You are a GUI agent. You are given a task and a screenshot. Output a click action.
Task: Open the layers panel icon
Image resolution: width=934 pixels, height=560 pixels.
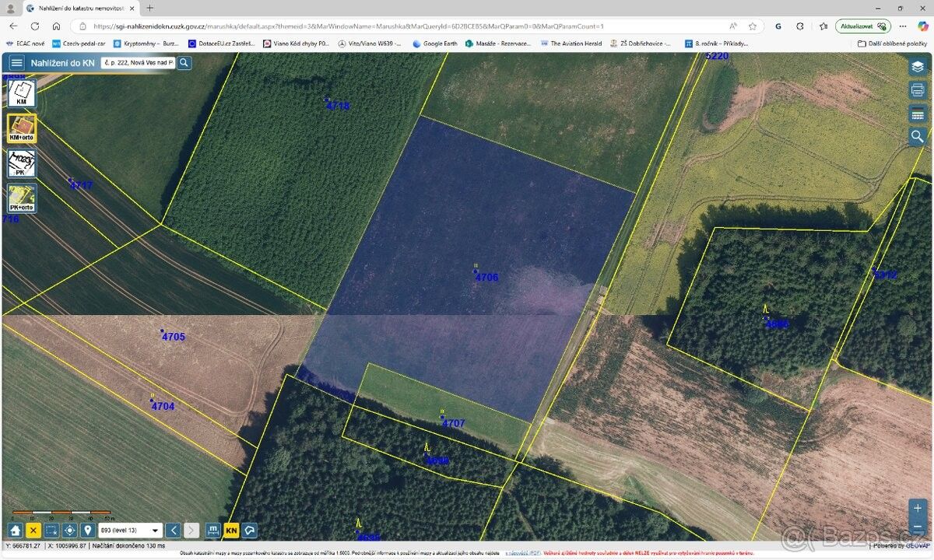(x=918, y=67)
